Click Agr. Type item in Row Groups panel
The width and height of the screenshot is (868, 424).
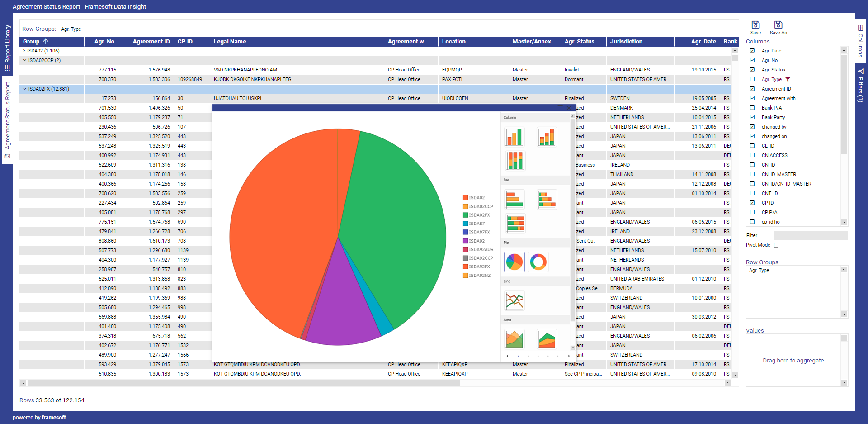[x=759, y=270]
